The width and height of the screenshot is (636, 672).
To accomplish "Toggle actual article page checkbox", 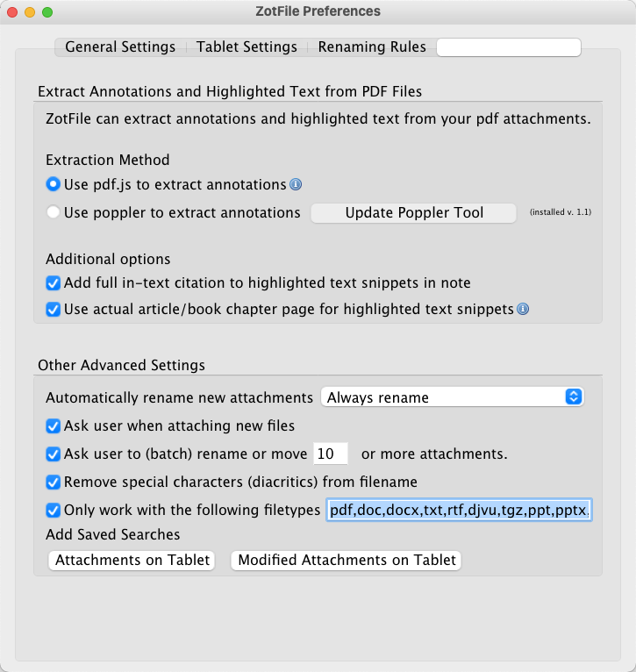I will click(54, 309).
